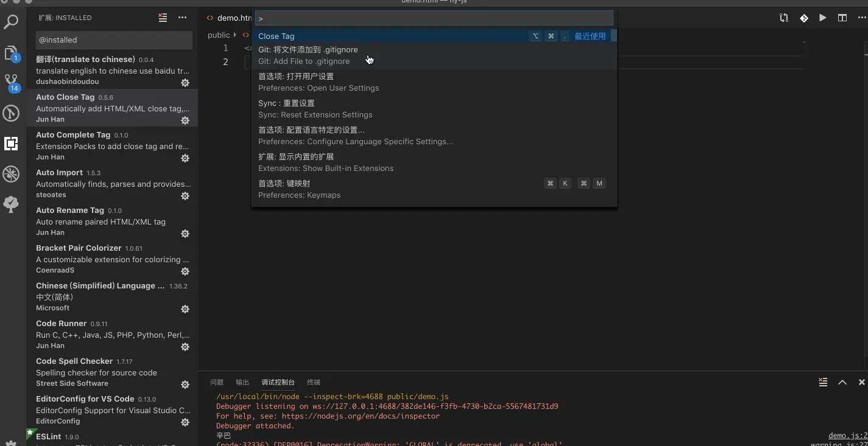Select the Auto Close Tag extension
Viewport: 868px width, 446px height.
[113, 108]
